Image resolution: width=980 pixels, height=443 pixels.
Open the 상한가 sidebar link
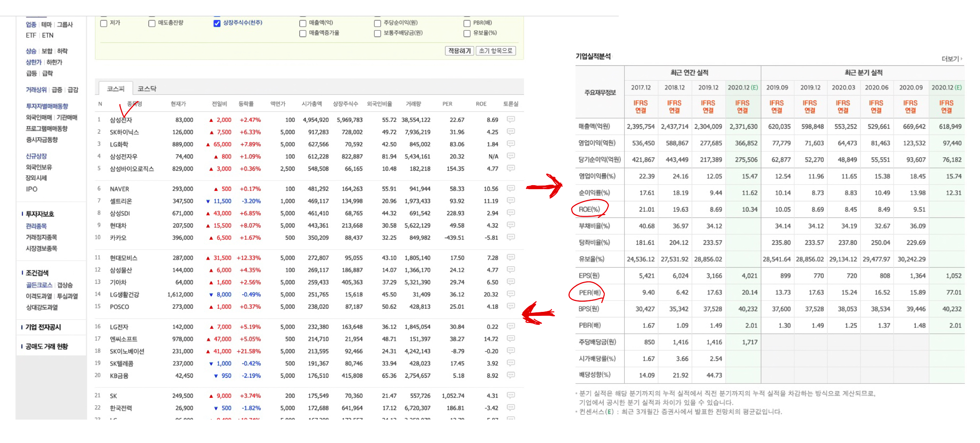coord(34,62)
